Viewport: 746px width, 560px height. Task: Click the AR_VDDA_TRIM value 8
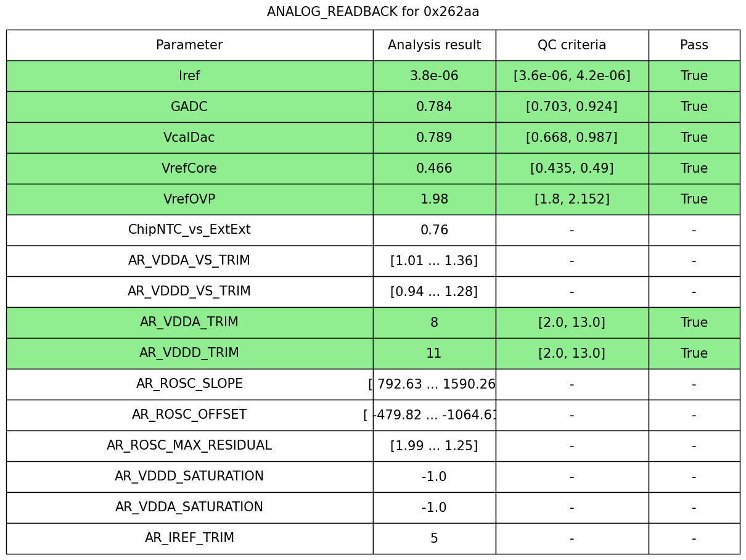coord(434,323)
